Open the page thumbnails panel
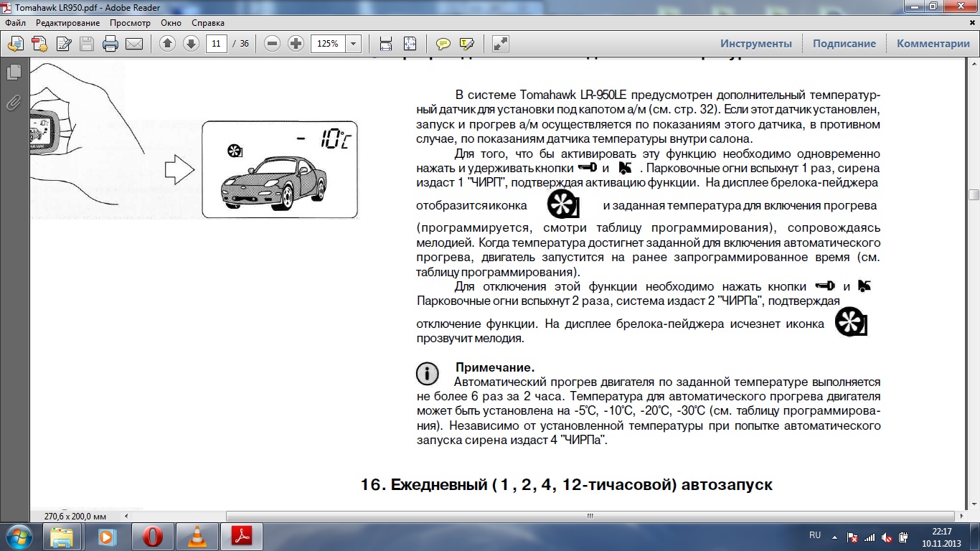 pos(13,72)
